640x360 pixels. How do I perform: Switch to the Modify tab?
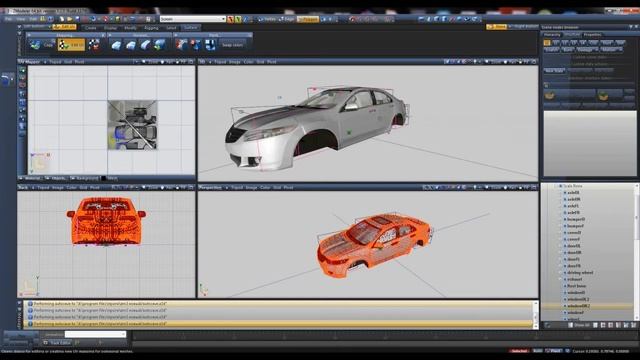[130, 28]
